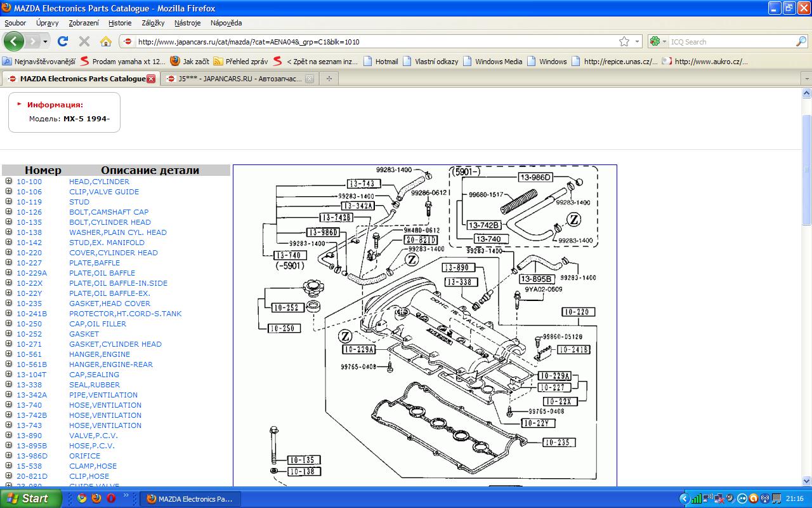This screenshot has width=812, height=508.
Task: Click the browser Back arrow button
Action: (x=13, y=41)
